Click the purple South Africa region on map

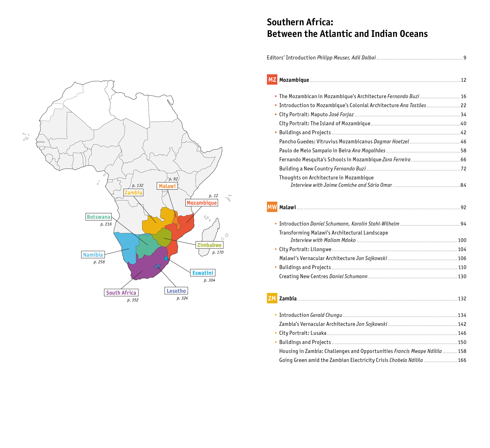coord(146,267)
